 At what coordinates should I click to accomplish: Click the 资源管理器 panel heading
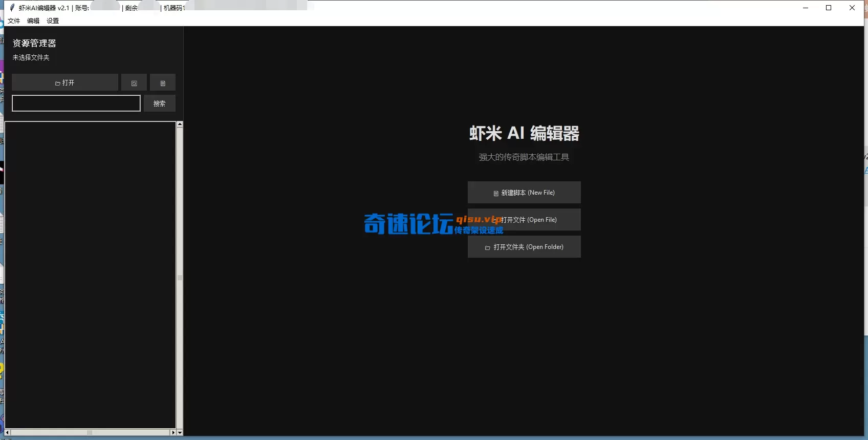point(34,43)
